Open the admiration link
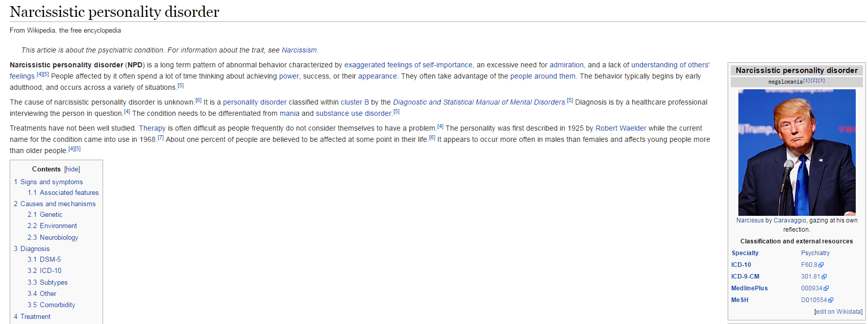 coord(566,65)
